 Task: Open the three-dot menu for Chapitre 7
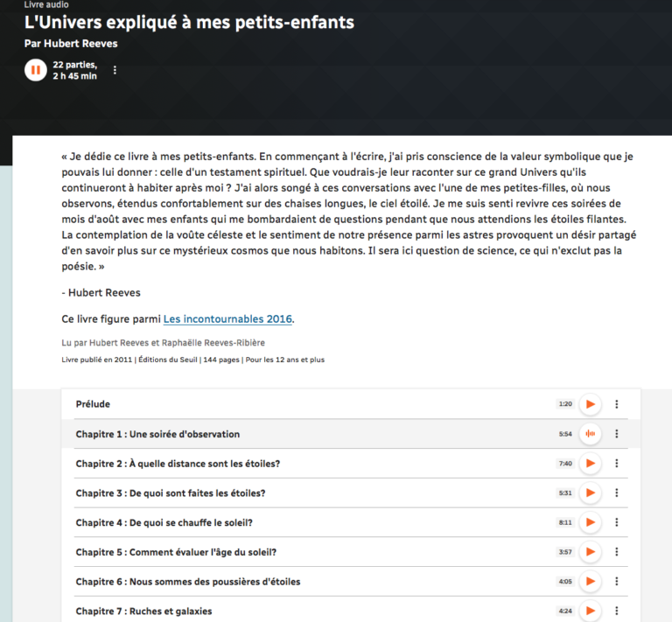pyautogui.click(x=617, y=611)
